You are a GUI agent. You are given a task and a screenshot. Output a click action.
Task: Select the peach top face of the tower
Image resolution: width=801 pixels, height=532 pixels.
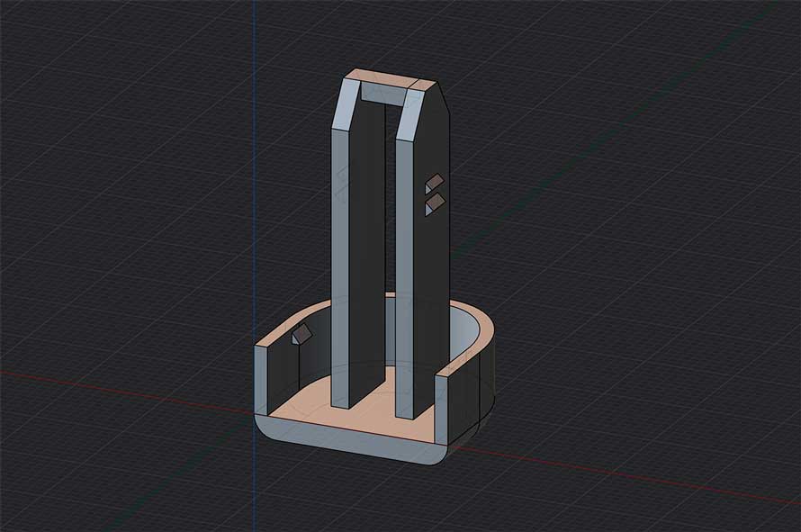[x=391, y=81]
